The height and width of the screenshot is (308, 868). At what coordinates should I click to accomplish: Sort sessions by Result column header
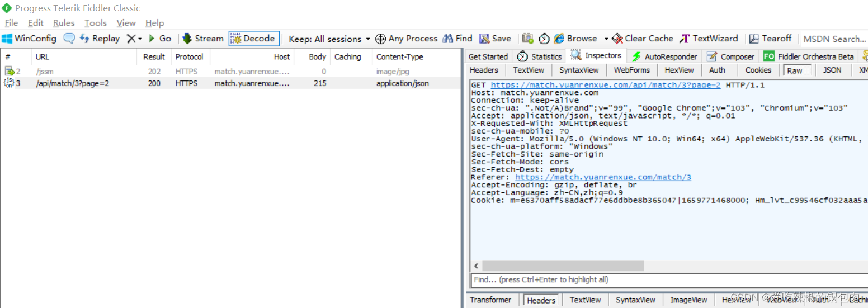point(154,56)
